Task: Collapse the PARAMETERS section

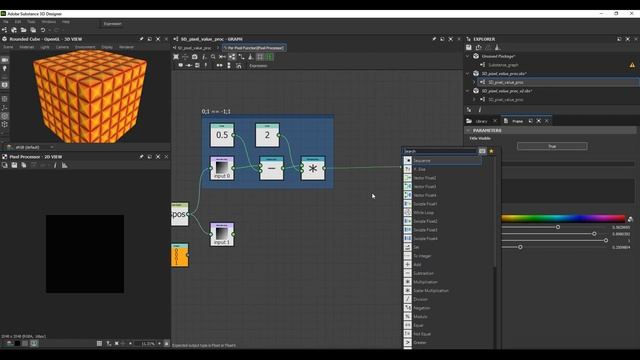Action: pyautogui.click(x=468, y=130)
